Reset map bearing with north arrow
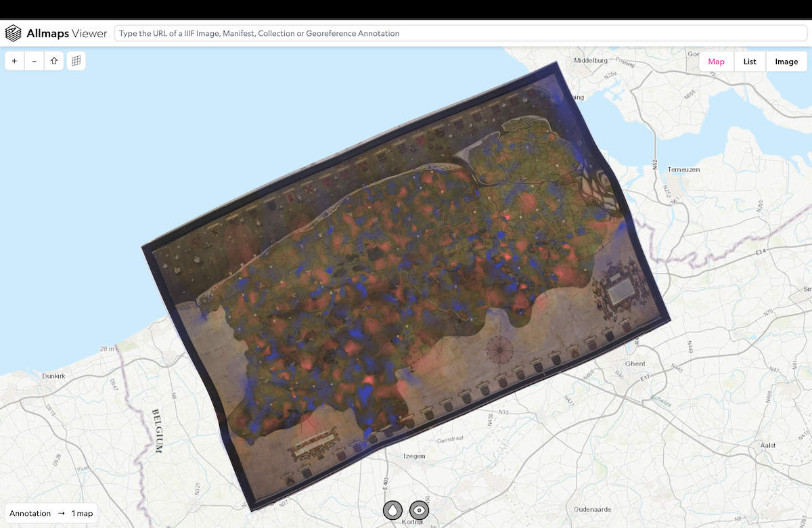The width and height of the screenshot is (812, 528). tap(54, 61)
